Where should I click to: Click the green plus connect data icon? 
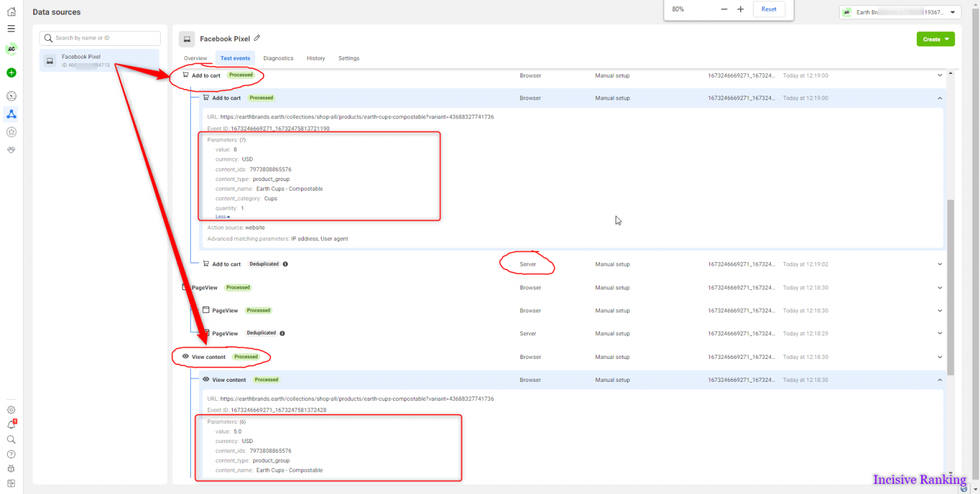click(x=11, y=73)
